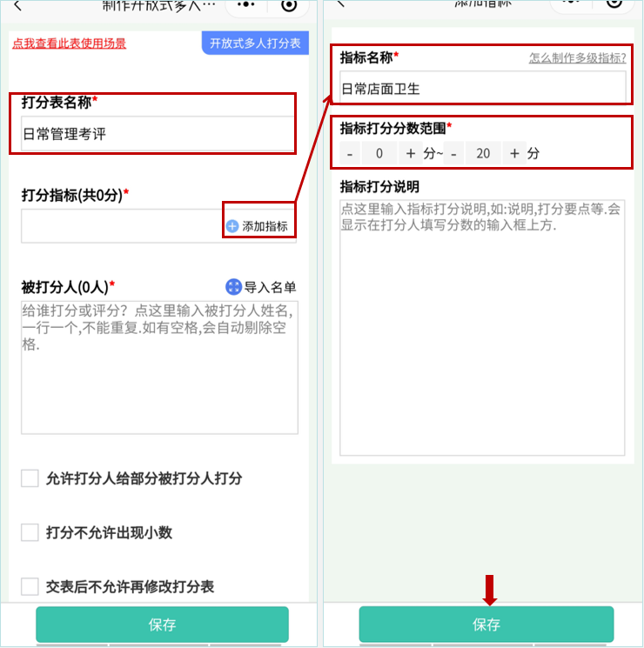The height and width of the screenshot is (648, 644).
Task: Focus the 指标打分说明 text area
Action: (x=482, y=328)
